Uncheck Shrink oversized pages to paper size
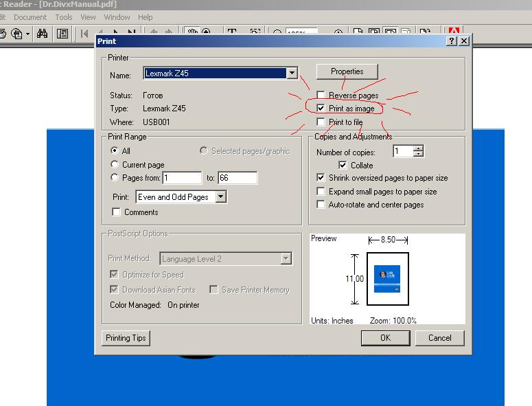The width and height of the screenshot is (532, 406). pyautogui.click(x=321, y=177)
